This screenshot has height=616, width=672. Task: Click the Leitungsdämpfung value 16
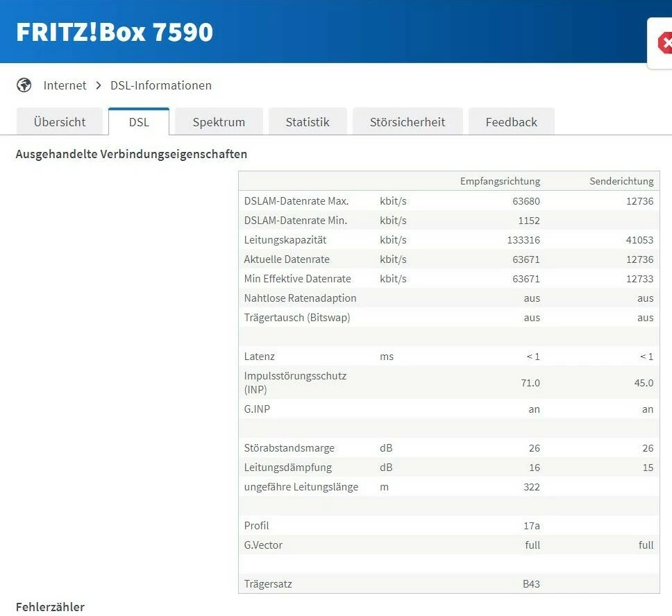pos(535,468)
